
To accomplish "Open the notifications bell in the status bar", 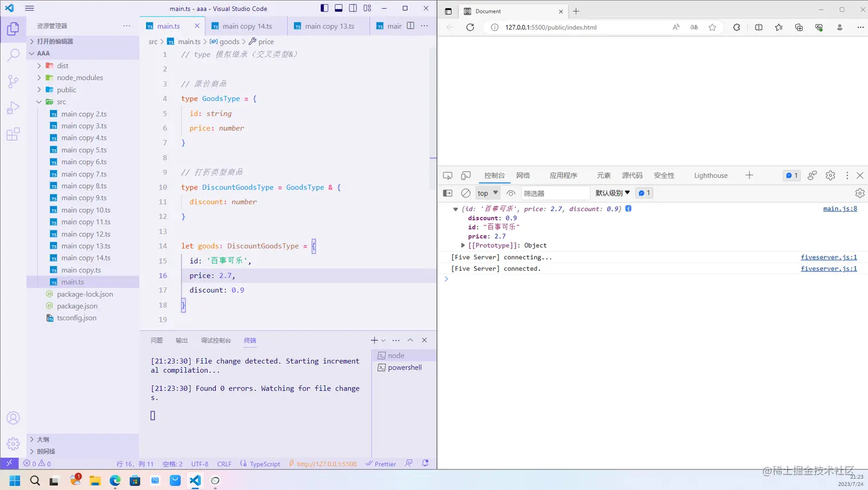I will [425, 464].
